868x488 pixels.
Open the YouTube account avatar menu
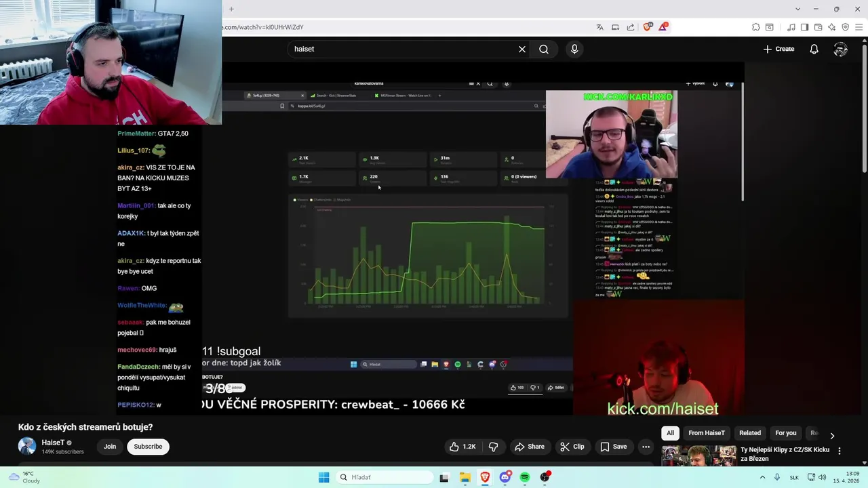tap(841, 49)
